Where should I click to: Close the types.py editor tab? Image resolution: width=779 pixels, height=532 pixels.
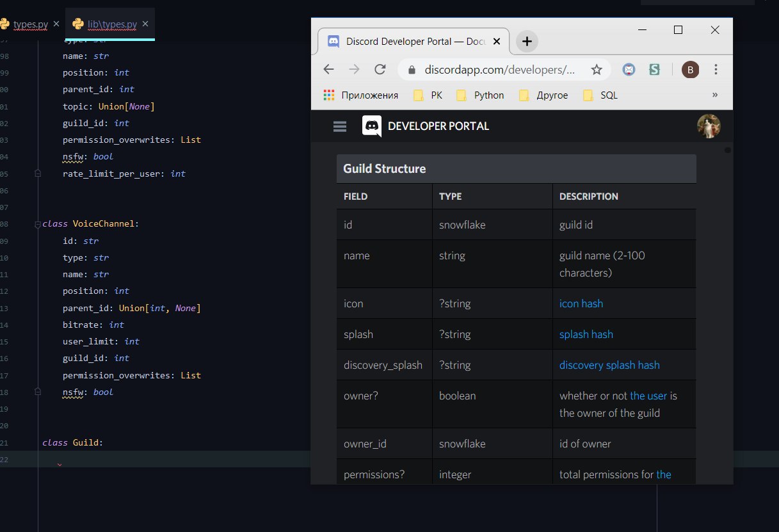click(56, 24)
